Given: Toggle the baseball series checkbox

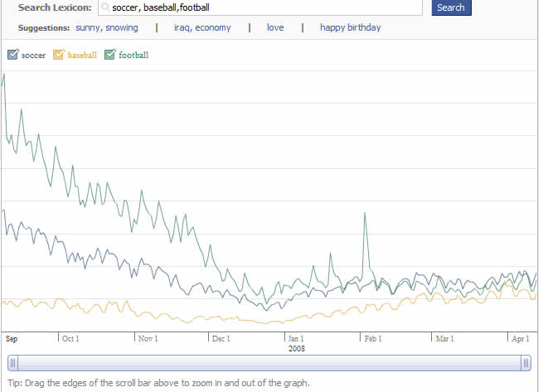Looking at the screenshot, I should click(x=58, y=56).
